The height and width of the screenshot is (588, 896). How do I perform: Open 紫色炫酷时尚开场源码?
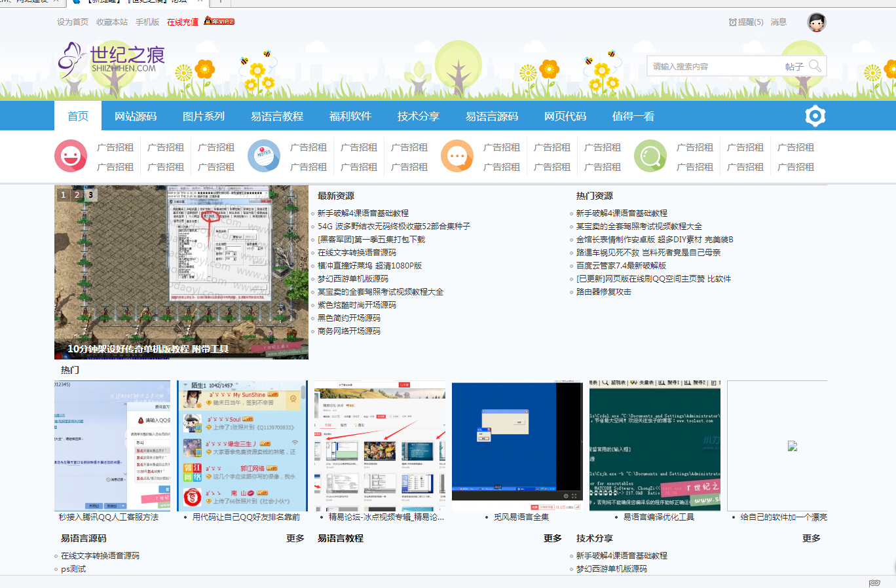click(357, 304)
